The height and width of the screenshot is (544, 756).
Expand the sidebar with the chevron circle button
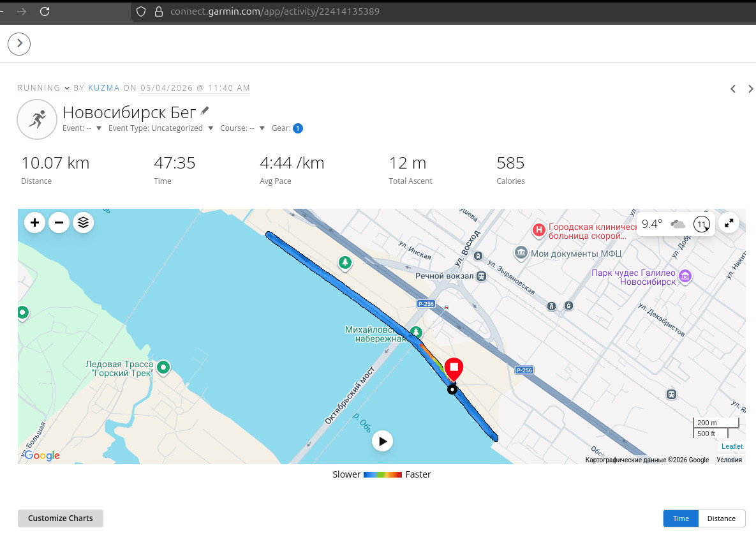click(x=19, y=44)
